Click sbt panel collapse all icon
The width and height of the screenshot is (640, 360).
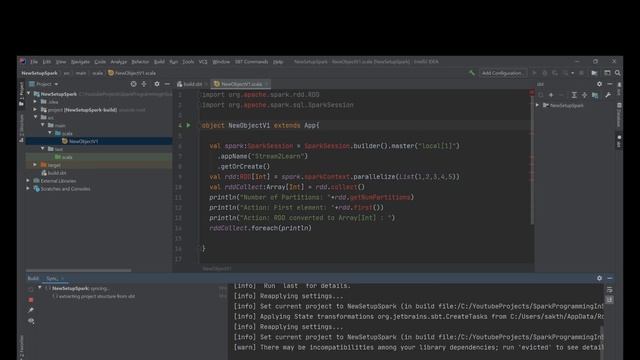[x=584, y=95]
